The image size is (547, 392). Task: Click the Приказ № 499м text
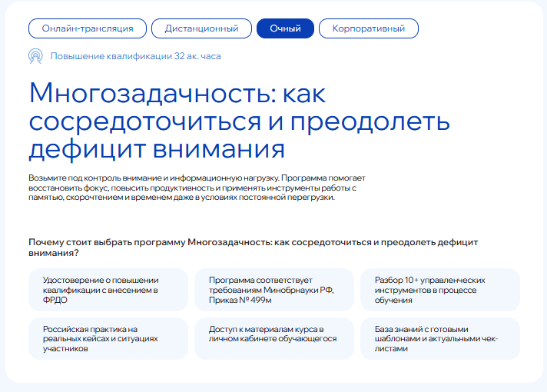[x=240, y=301]
